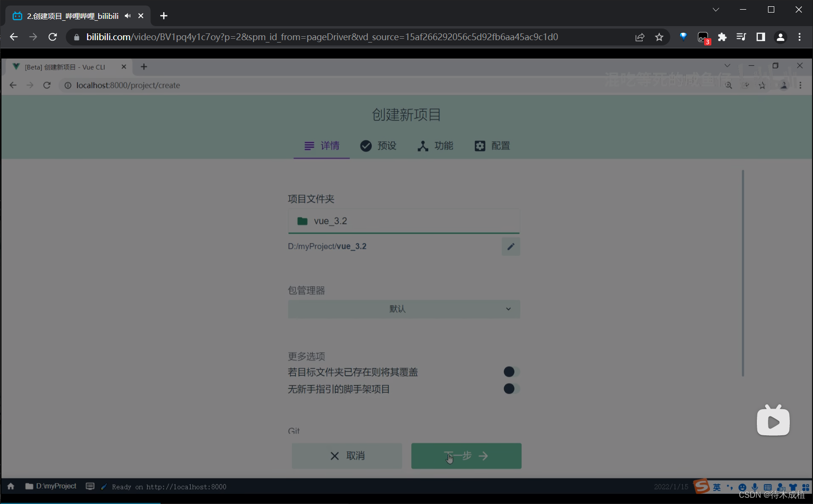The height and width of the screenshot is (504, 813).
Task: Open the media control playlist icon
Action: (741, 37)
